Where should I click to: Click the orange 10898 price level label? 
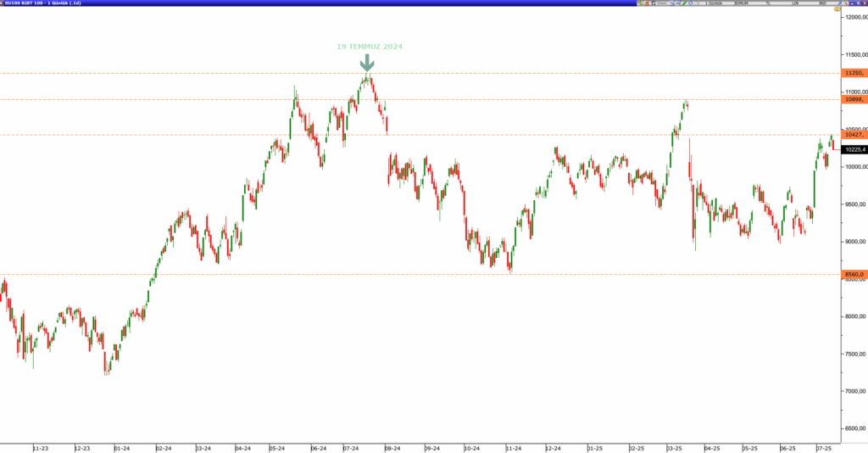(x=854, y=100)
